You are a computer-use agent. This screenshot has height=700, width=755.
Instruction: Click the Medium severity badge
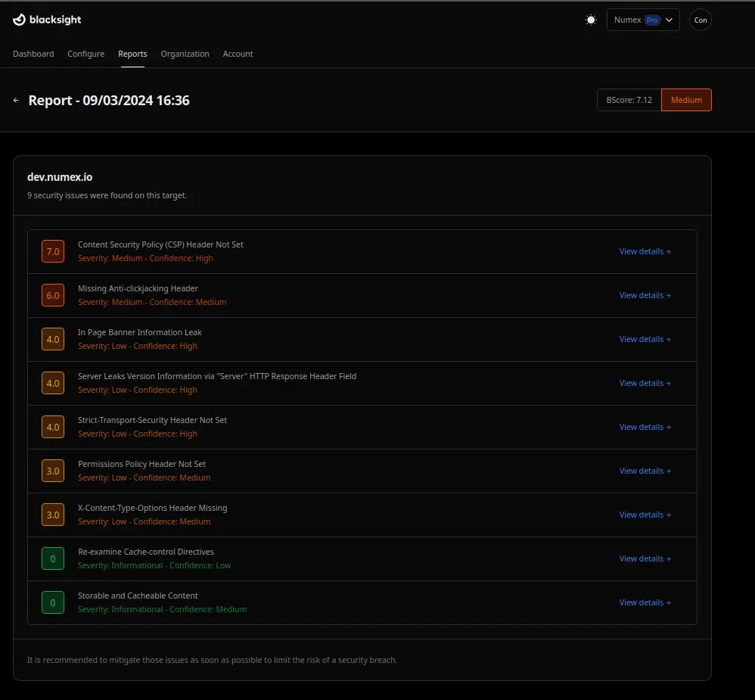tap(686, 100)
